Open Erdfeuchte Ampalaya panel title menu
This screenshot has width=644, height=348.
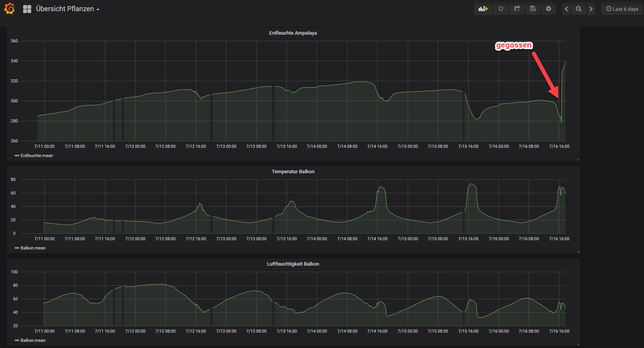click(x=293, y=33)
